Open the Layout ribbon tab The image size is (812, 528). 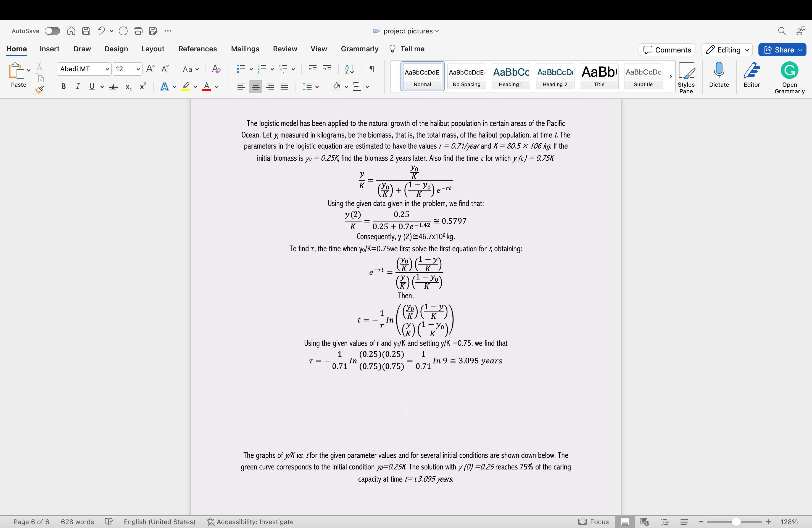(152, 49)
